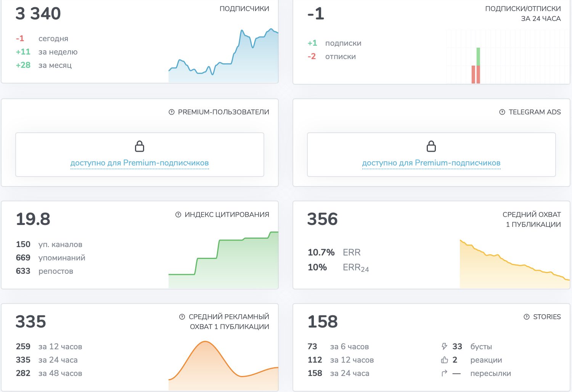Click the thumbs-up reactions icon
572x392 pixels.
[x=444, y=360]
